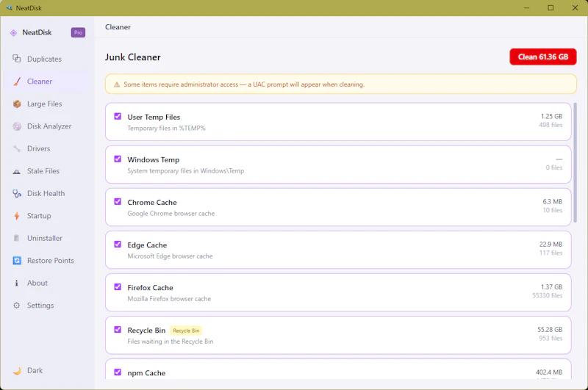
Task: Click the Cleaner broom icon
Action: [x=16, y=82]
